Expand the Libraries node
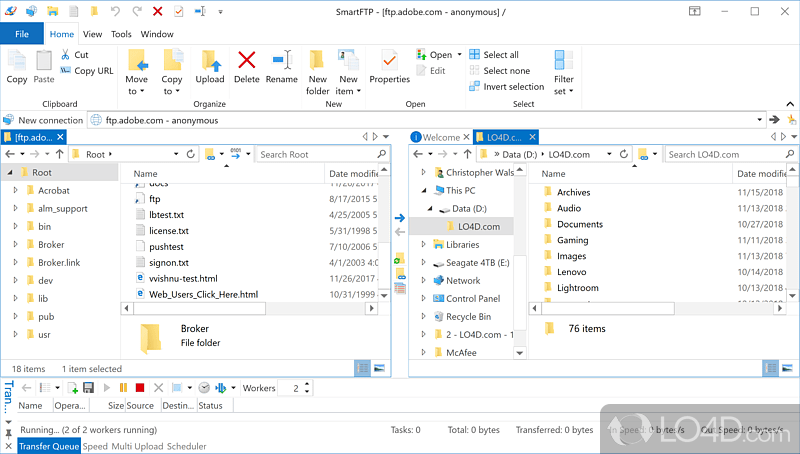 [423, 244]
